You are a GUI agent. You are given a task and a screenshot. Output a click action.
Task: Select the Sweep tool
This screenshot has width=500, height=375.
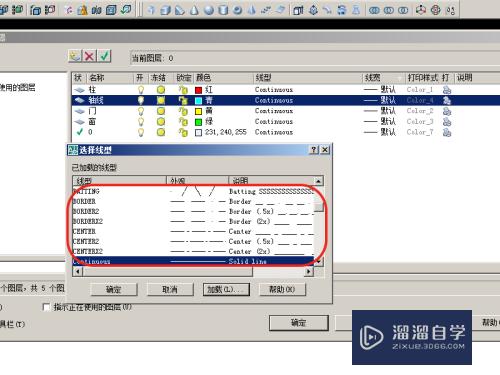tap(328, 10)
